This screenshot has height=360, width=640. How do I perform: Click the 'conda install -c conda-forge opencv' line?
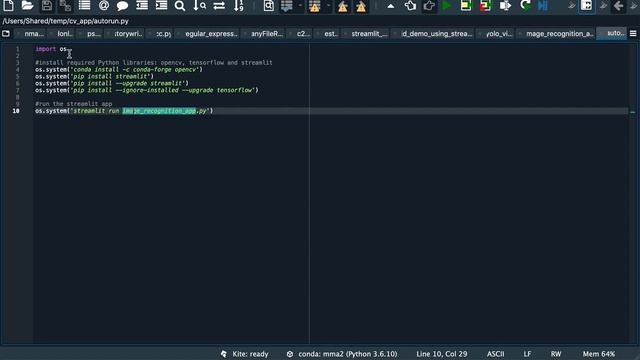[x=119, y=70]
